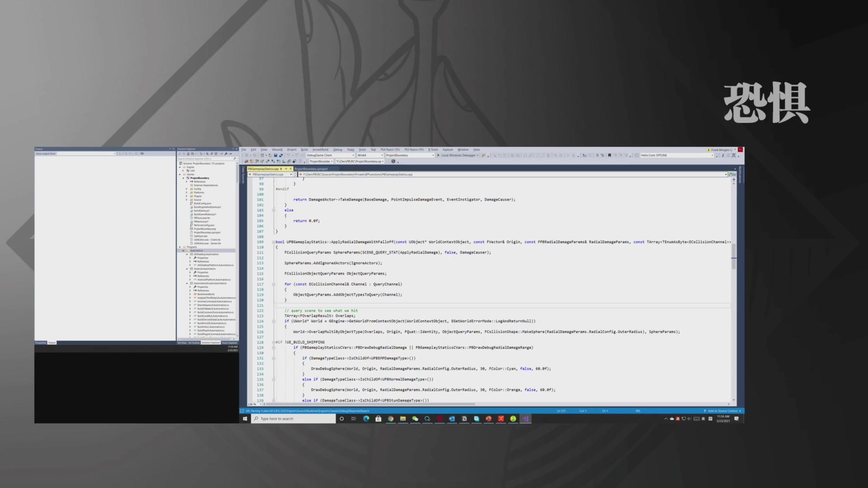Open the Build menu
Image resolution: width=868 pixels, height=488 pixels.
(x=304, y=150)
